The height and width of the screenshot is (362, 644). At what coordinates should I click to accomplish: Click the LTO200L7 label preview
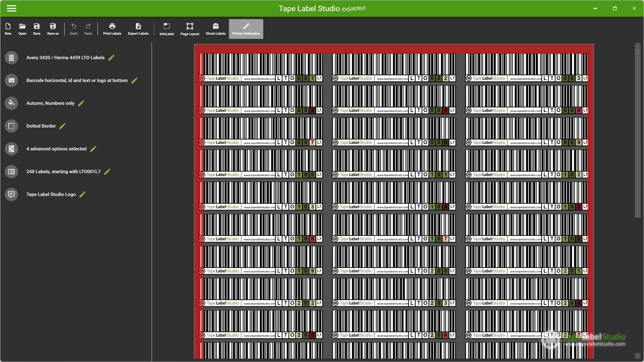pyautogui.click(x=394, y=260)
